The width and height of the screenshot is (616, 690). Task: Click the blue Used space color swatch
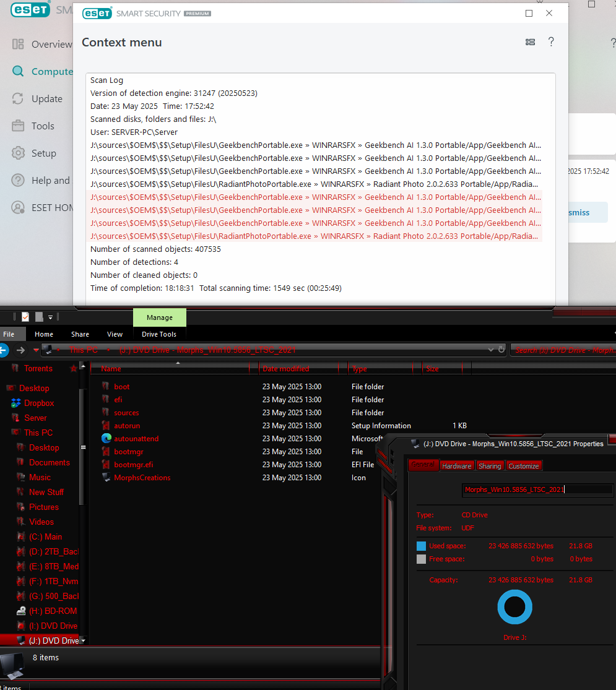[422, 546]
